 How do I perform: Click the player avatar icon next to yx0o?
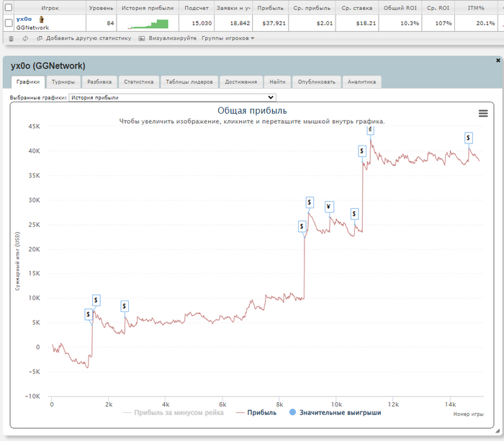(42, 19)
